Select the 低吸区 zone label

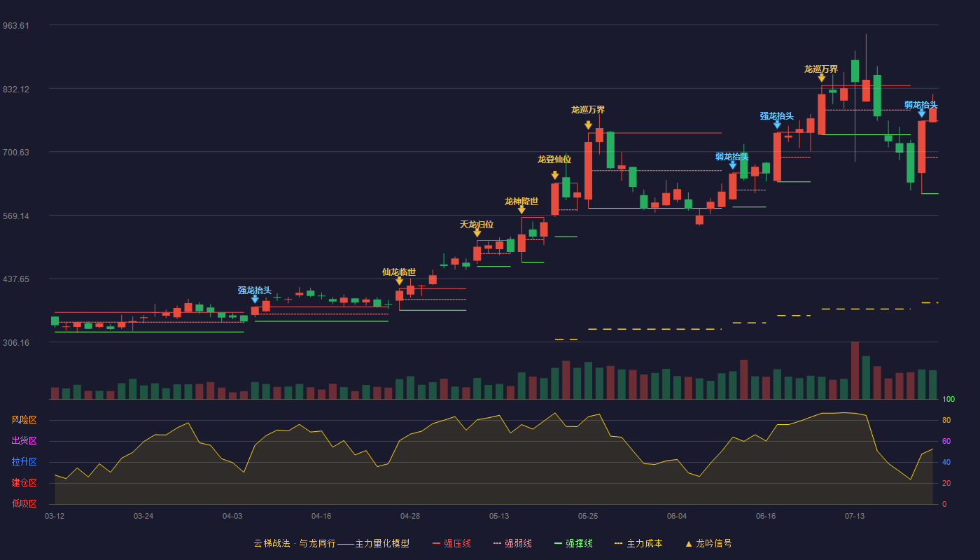click(x=24, y=503)
